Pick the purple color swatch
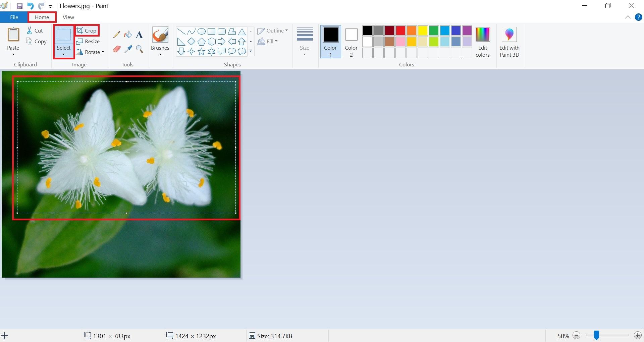This screenshot has width=644, height=342. click(x=467, y=31)
